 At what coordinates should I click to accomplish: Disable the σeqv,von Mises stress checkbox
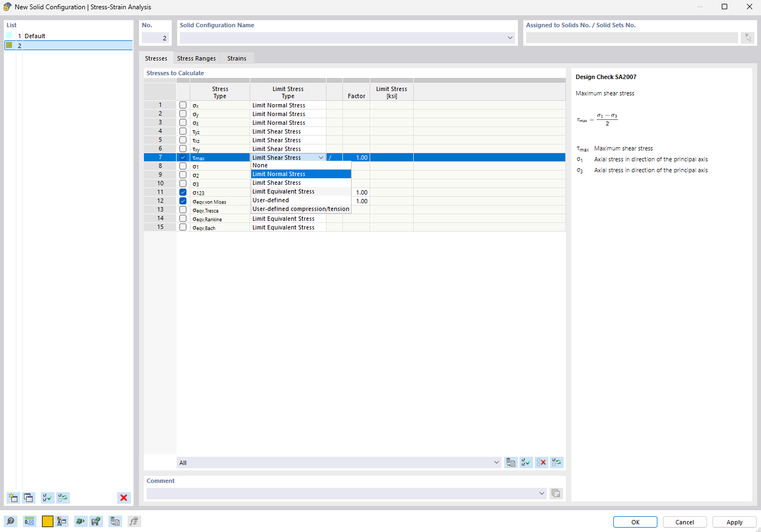[183, 201]
